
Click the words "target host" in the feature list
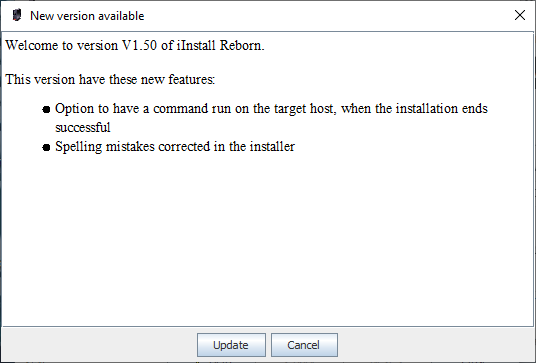pos(303,109)
